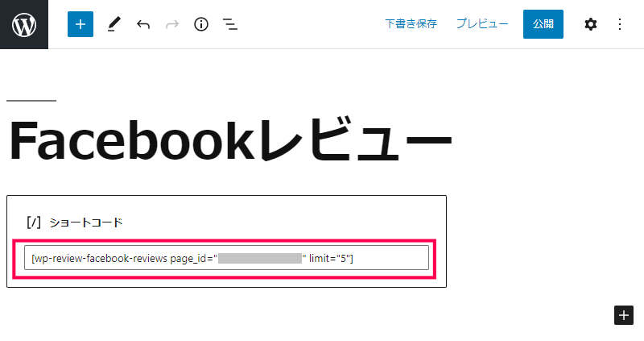Image resolution: width=644 pixels, height=341 pixels.
Task: Publish the post with 公開 button
Action: pos(543,24)
